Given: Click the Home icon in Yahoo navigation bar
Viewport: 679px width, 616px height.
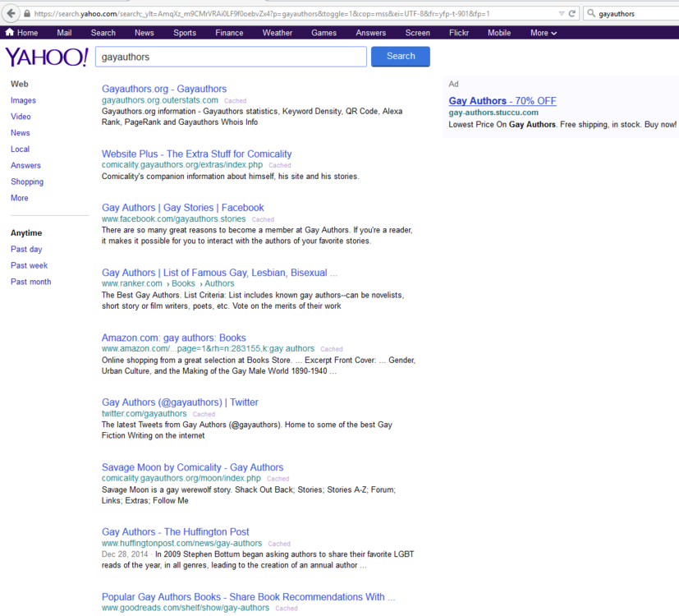Looking at the screenshot, I should 10,33.
